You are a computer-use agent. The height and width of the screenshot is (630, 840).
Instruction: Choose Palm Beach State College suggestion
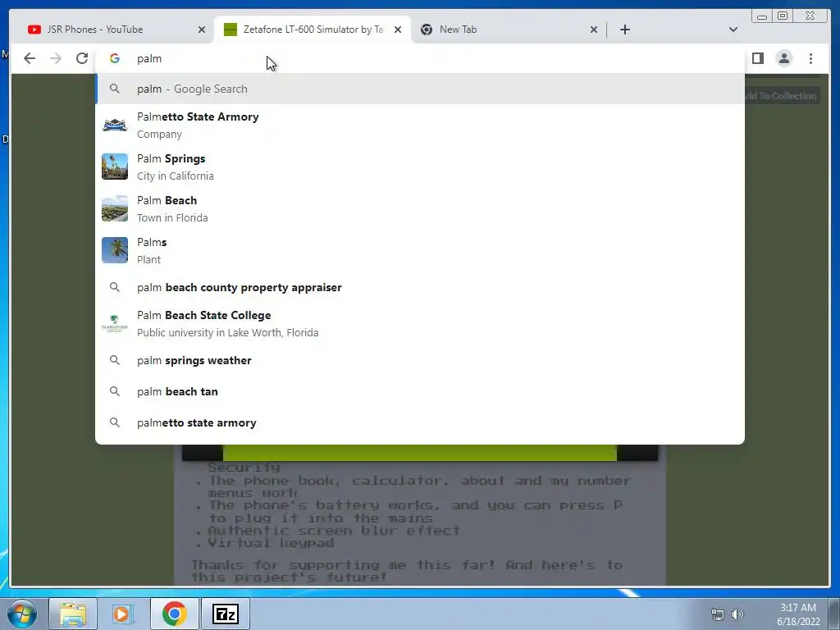click(x=420, y=323)
